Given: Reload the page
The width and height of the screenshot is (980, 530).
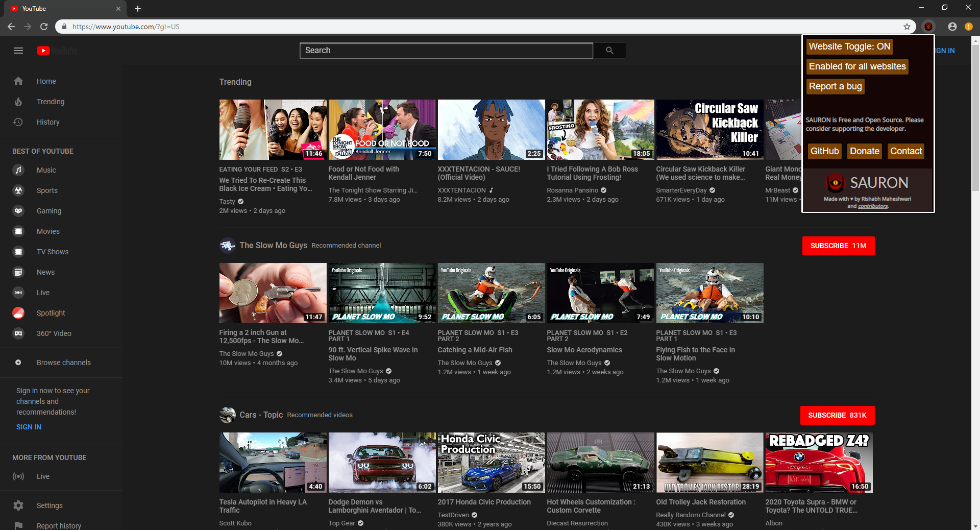Looking at the screenshot, I should tap(44, 27).
